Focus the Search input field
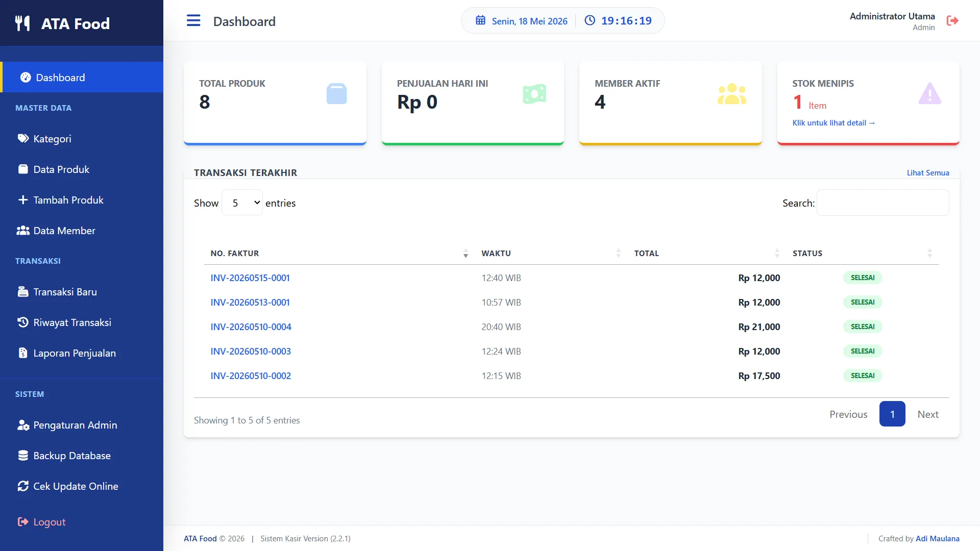This screenshot has height=551, width=980. pos(883,203)
